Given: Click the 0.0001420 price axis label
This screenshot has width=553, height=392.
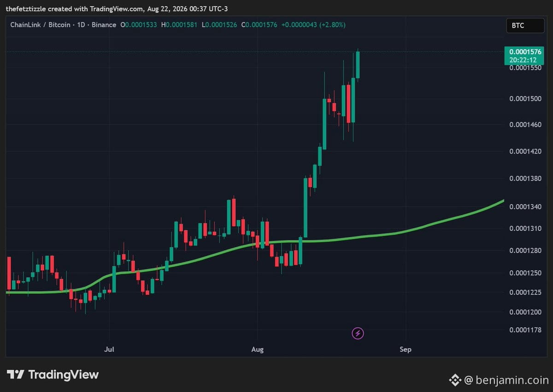Looking at the screenshot, I should click(525, 151).
